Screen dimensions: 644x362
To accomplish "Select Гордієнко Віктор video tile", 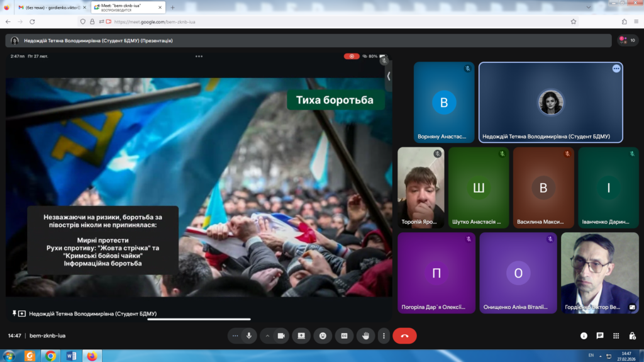I will (599, 273).
